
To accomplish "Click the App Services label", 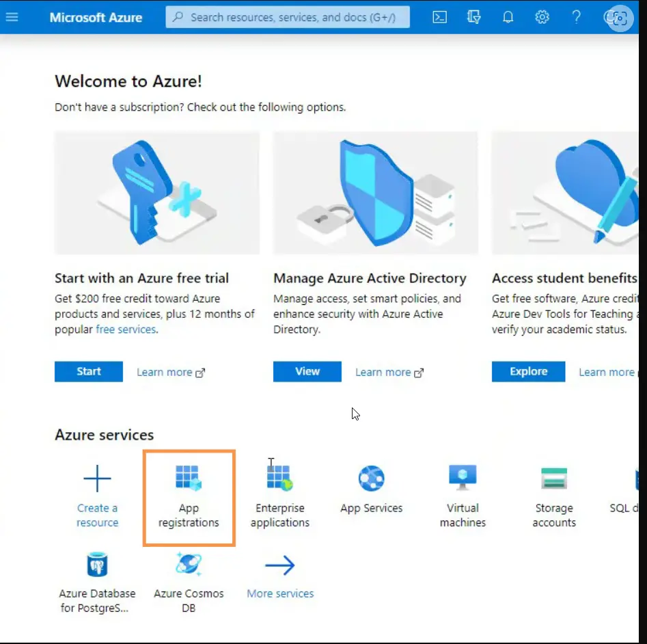I will (x=372, y=508).
